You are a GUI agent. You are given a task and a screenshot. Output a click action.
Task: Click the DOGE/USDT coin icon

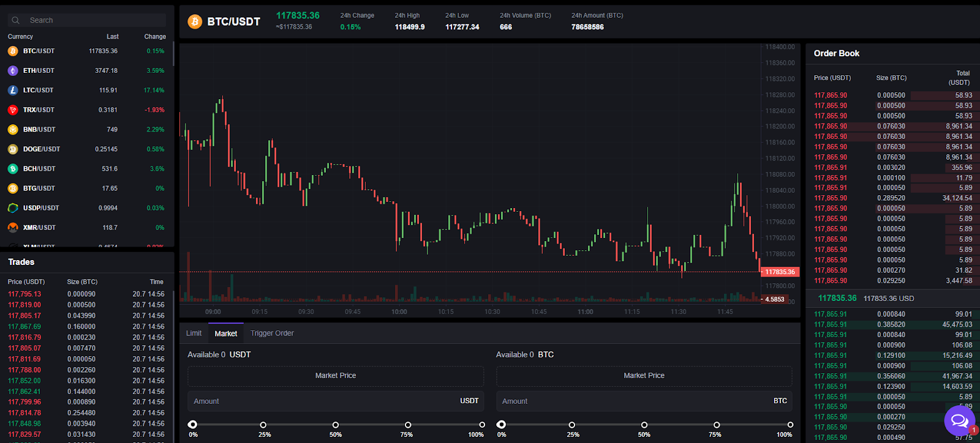point(13,149)
